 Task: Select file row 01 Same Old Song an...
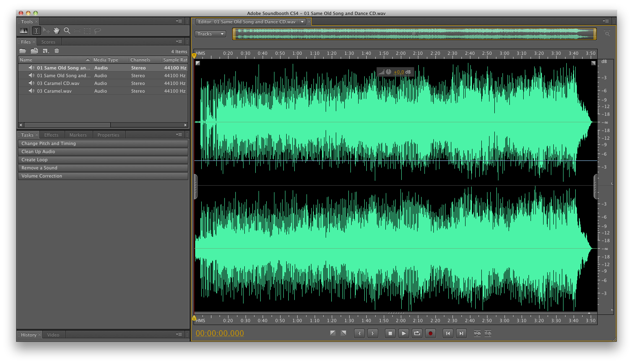pos(103,68)
